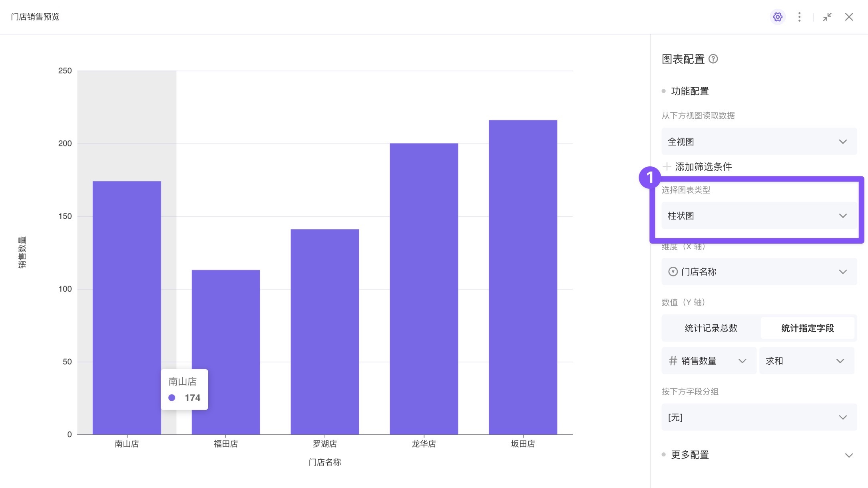Open the 柱状图 chart type dropdown
The image size is (868, 488).
[x=759, y=216]
